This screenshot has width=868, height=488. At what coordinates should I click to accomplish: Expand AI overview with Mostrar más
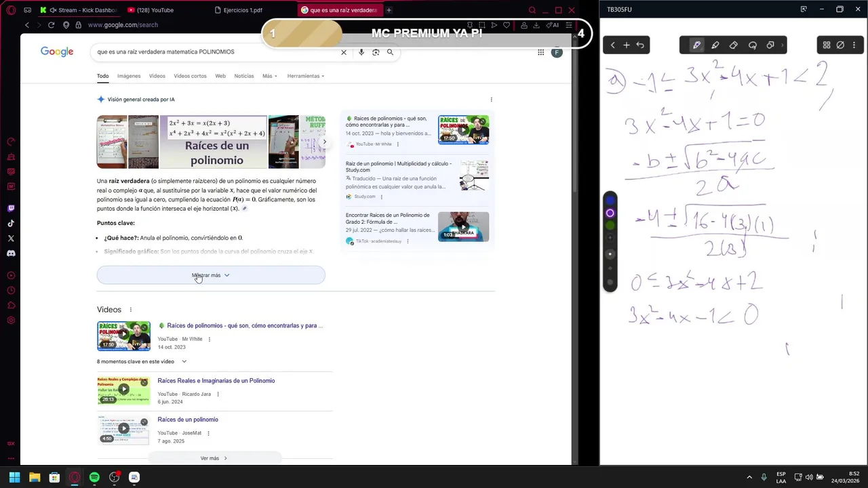click(x=211, y=275)
